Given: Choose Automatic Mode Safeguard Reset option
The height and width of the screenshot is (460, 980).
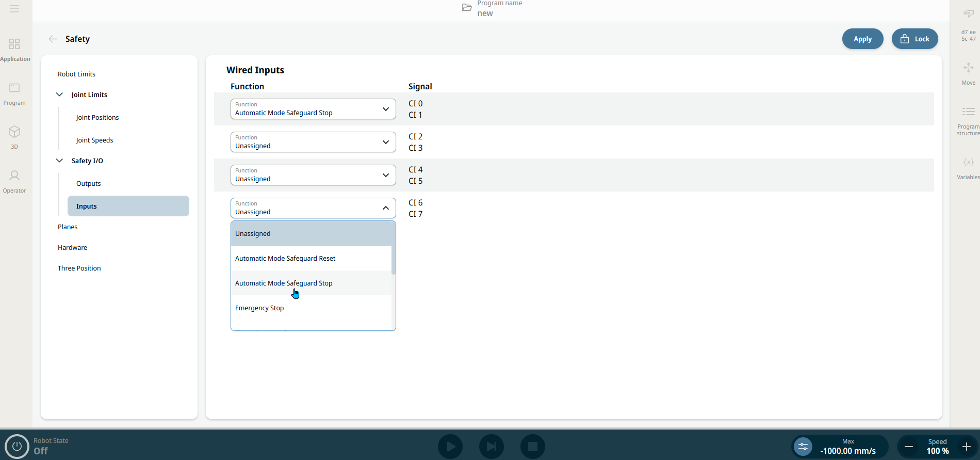Looking at the screenshot, I should click(x=285, y=259).
